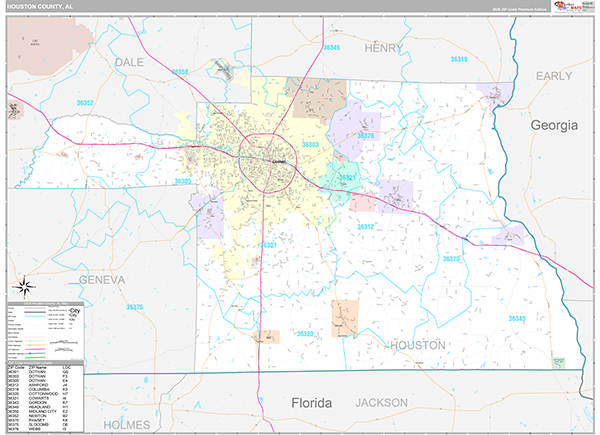This screenshot has height=435, width=600.
Task: Click the 'ZIP Name' column header in index
Action: [38, 367]
